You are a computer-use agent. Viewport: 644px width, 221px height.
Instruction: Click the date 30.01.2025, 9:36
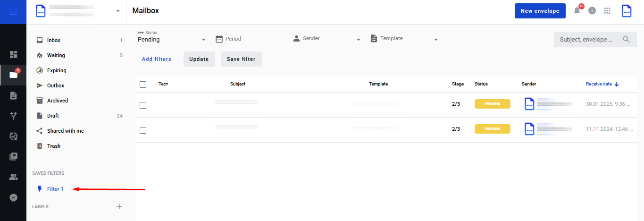[608, 104]
